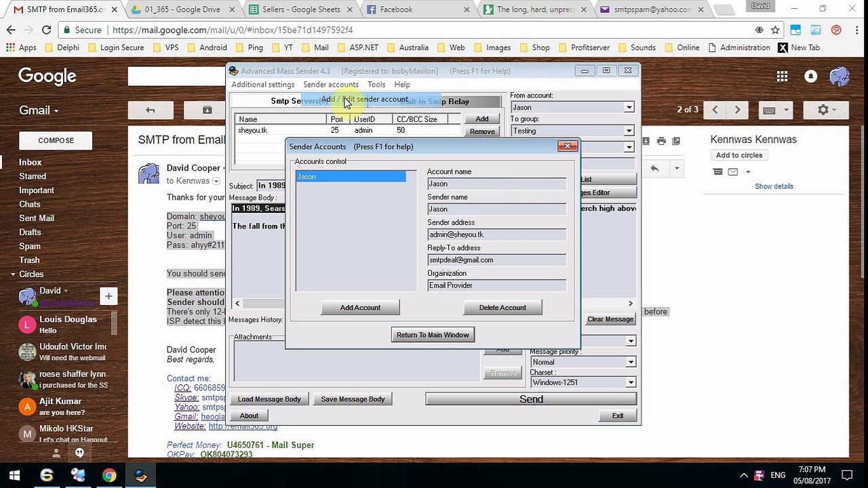868x488 pixels.
Task: Go to the older conversation arrow
Action: [x=737, y=110]
